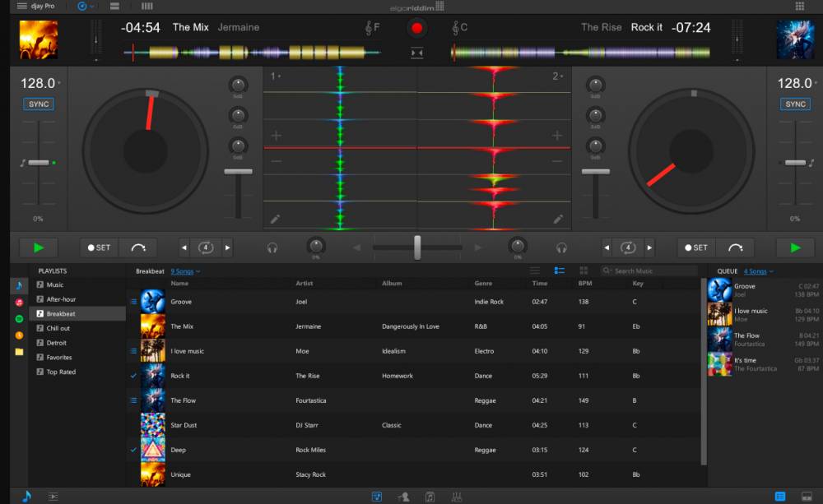This screenshot has height=504, width=823.
Task: Toggle deck 2 headphone pre-listen
Action: click(x=561, y=248)
